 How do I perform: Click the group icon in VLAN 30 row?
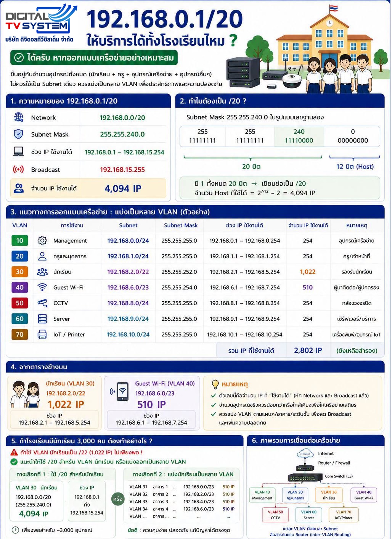[x=42, y=272]
